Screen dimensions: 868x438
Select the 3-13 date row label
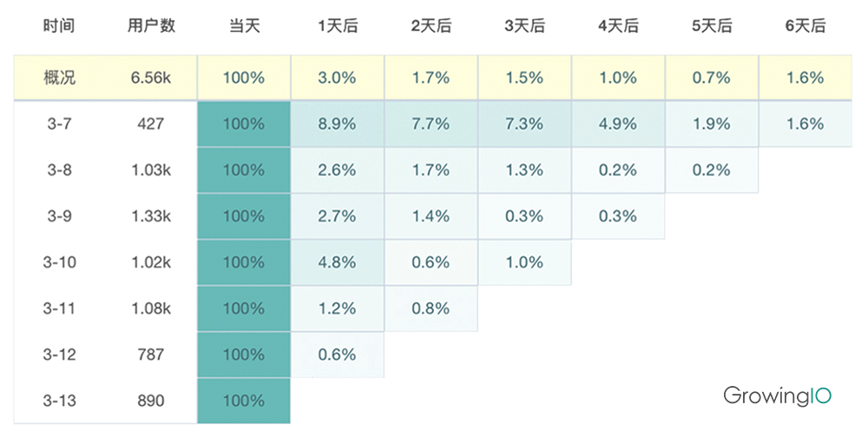[59, 401]
